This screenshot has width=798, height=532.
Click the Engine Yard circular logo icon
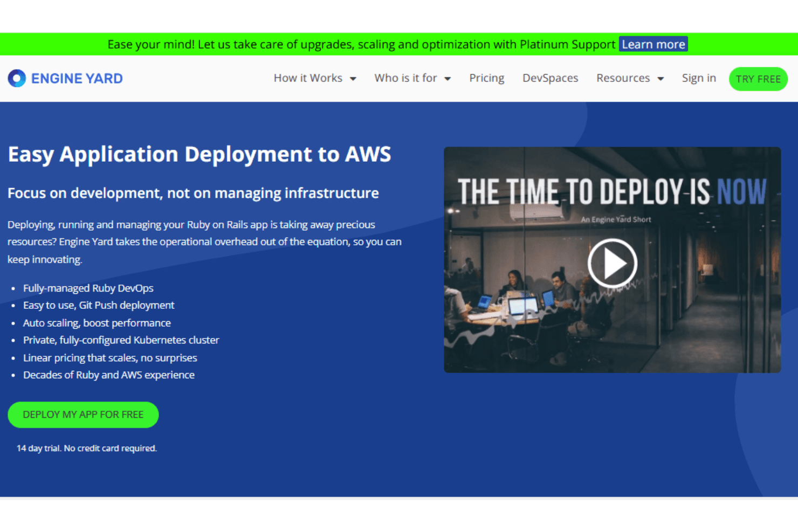17,78
